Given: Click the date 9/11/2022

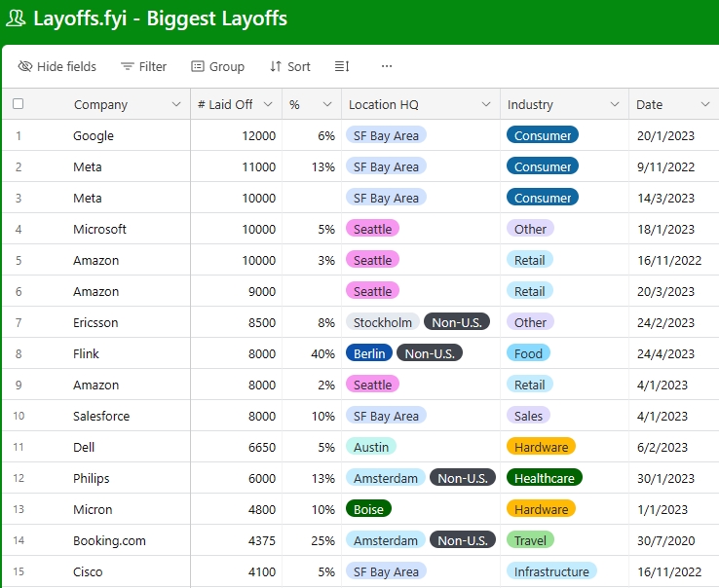Looking at the screenshot, I should [x=665, y=166].
